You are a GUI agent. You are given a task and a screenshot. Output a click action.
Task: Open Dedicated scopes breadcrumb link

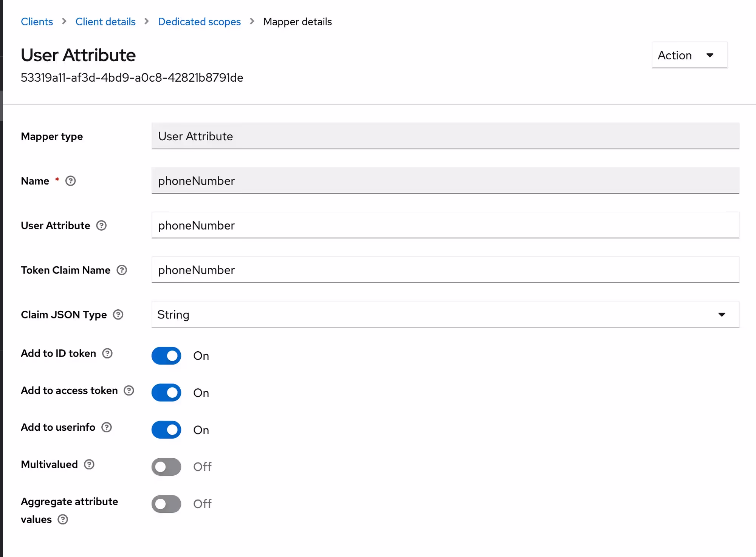199,22
